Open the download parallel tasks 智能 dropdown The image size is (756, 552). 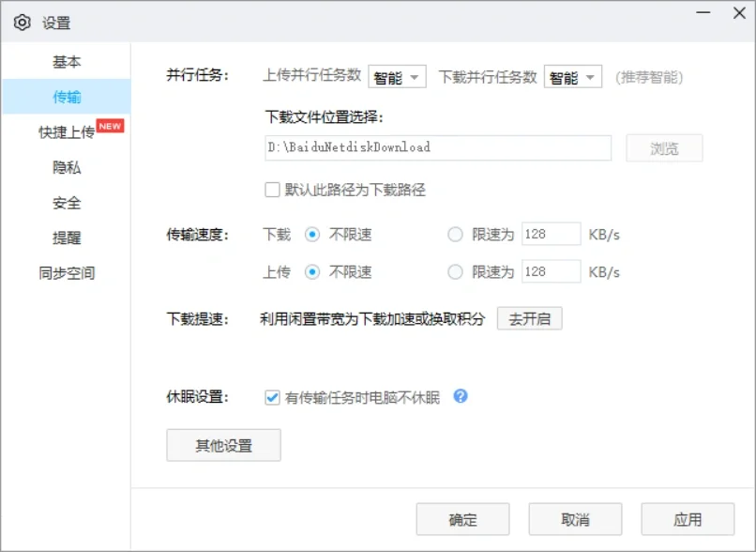click(573, 77)
